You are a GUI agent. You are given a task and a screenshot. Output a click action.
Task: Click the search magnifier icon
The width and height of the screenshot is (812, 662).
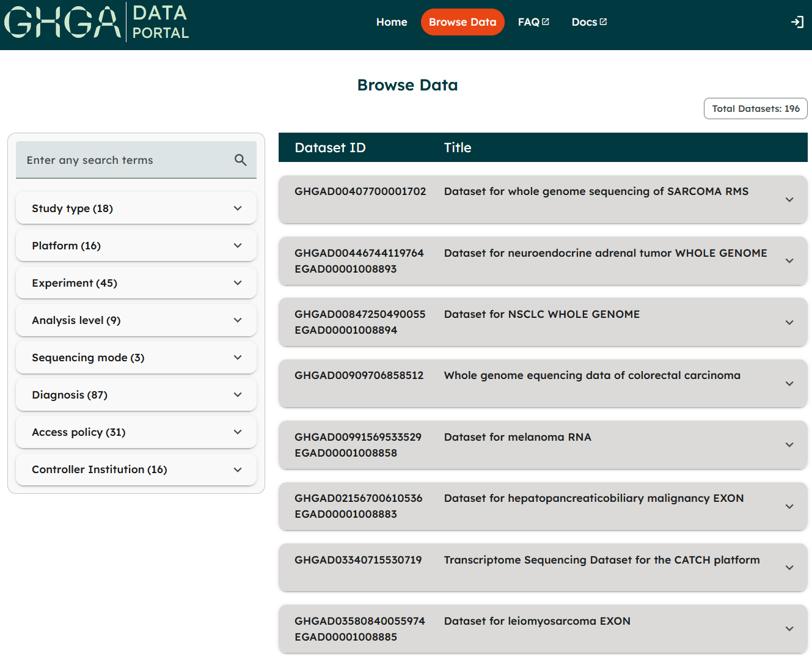241,160
